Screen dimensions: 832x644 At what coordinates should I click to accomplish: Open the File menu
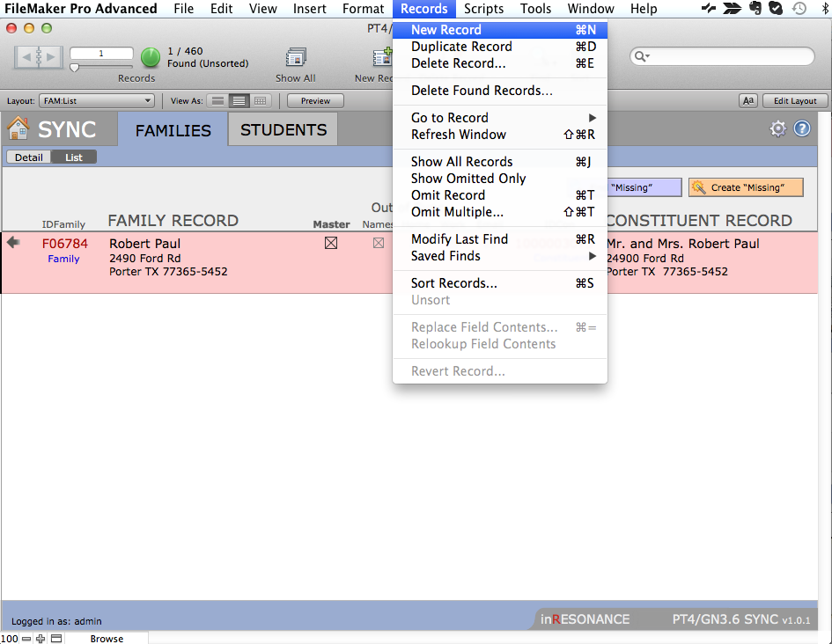184,9
